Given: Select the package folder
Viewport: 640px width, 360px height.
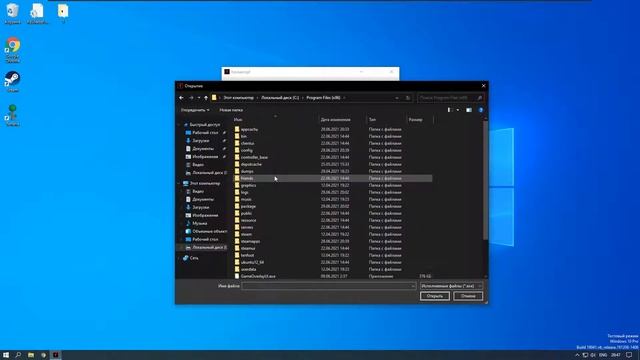Looking at the screenshot, I should [x=248, y=207].
